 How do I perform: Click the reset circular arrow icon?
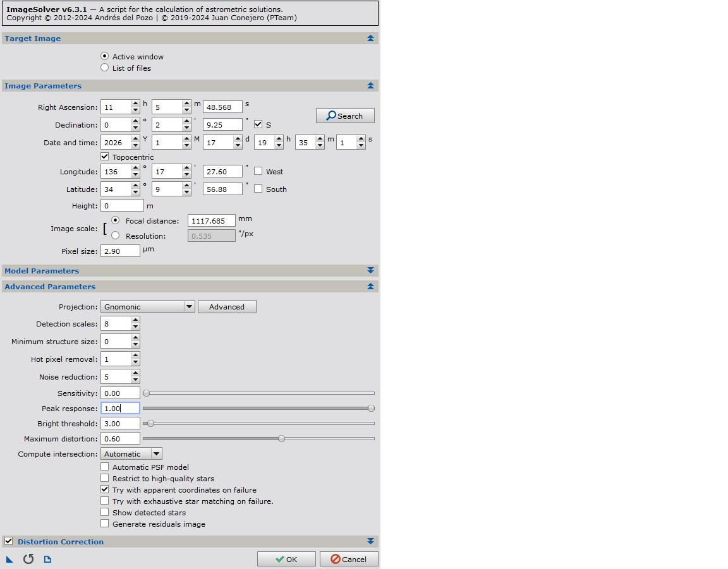(x=28, y=559)
